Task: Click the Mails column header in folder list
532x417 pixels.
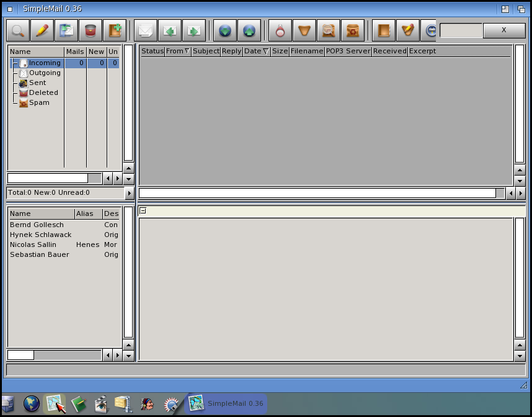Action: [x=75, y=52]
